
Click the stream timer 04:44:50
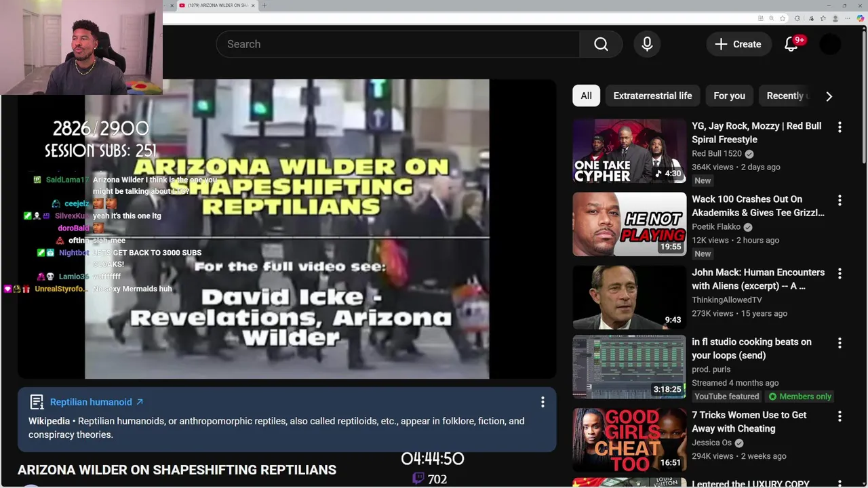[432, 459]
